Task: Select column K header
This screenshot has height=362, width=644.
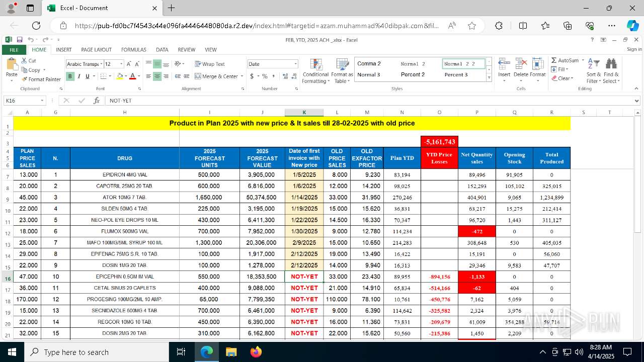Action: pyautogui.click(x=304, y=112)
